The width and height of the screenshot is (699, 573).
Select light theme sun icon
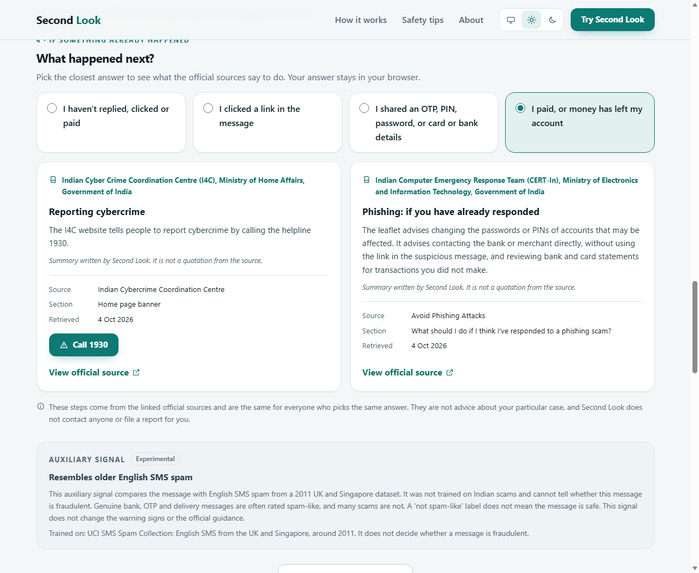click(x=531, y=20)
